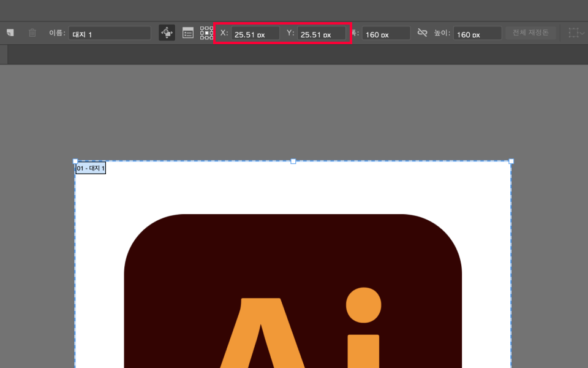Select the reference point grid icon
Image resolution: width=588 pixels, height=368 pixels.
click(x=206, y=33)
